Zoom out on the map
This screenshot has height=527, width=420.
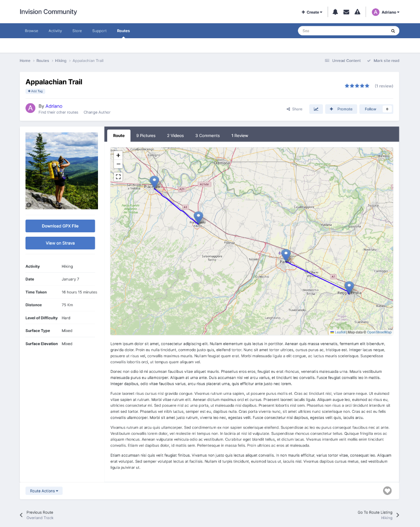tap(118, 164)
